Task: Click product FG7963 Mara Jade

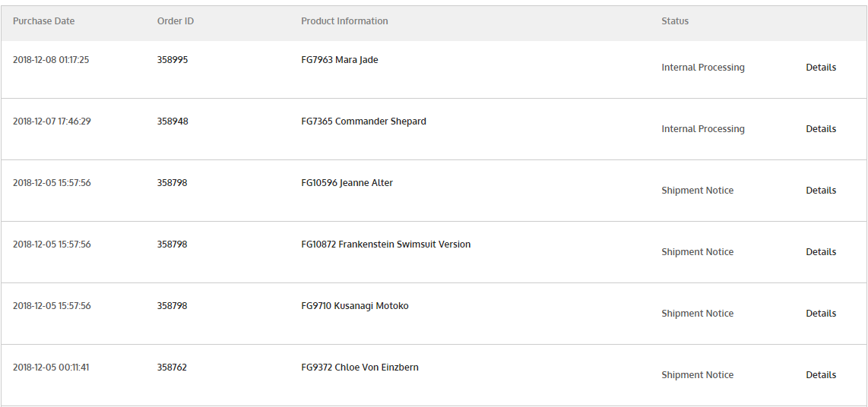Action: [x=340, y=60]
